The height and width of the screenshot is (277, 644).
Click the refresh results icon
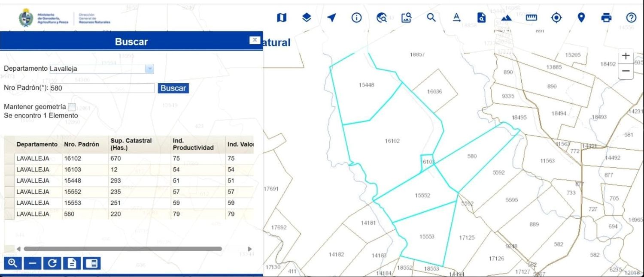[x=52, y=263]
